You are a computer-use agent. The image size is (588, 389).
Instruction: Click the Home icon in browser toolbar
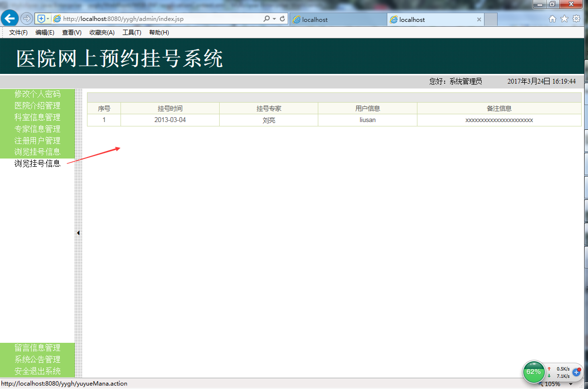tap(553, 18)
